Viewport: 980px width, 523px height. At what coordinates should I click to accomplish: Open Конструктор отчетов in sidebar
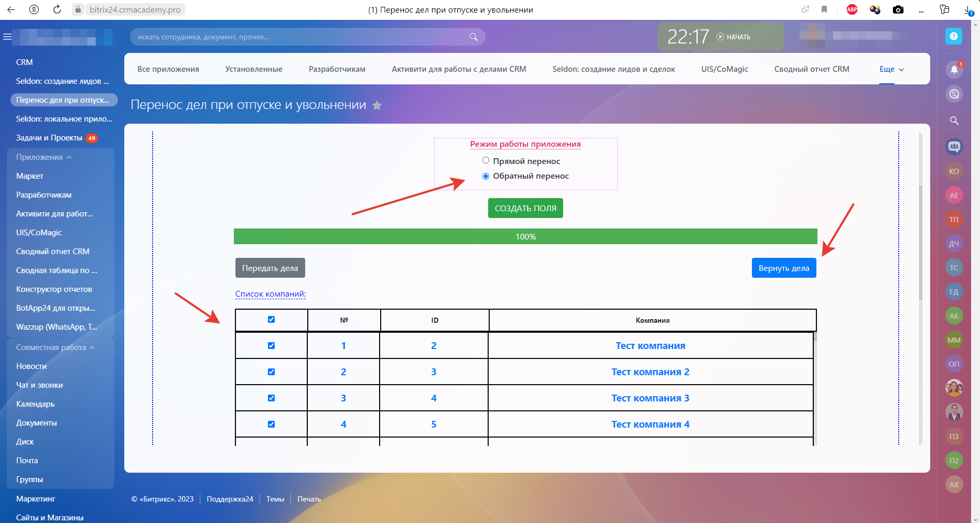[54, 289]
